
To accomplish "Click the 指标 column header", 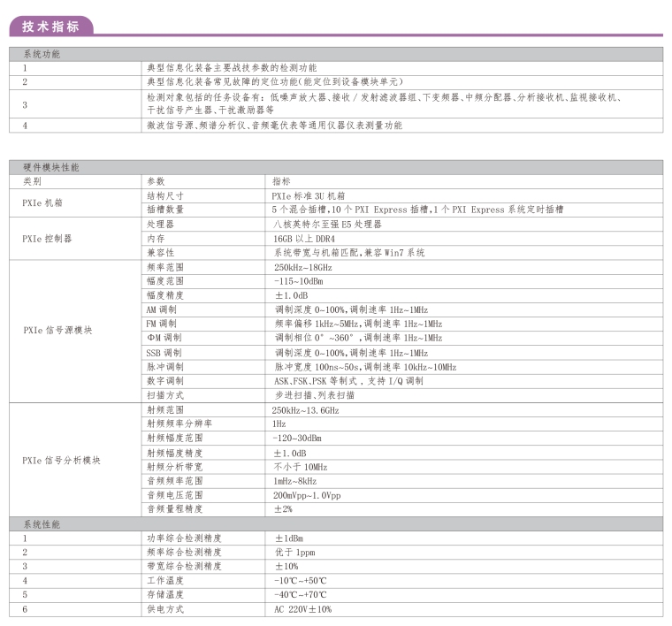I will (x=281, y=180).
